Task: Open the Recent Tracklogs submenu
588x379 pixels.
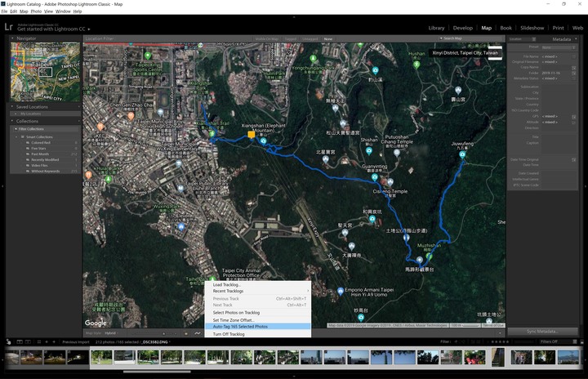Action: (257, 291)
